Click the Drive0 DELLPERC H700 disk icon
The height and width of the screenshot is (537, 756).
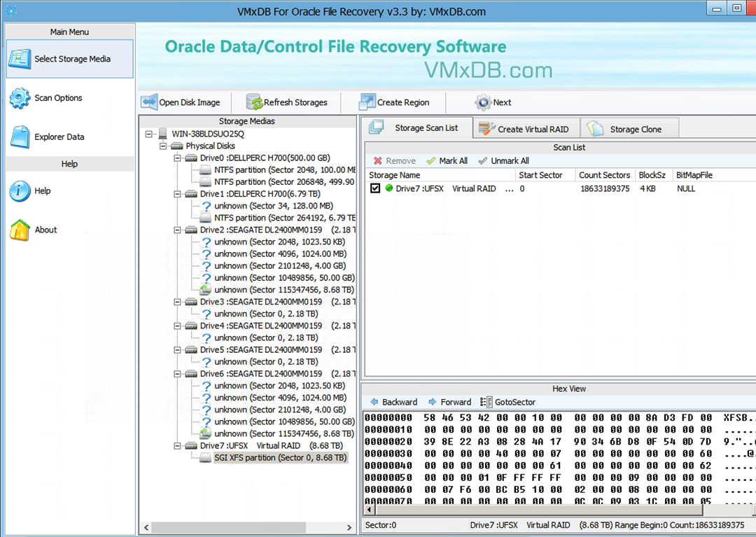click(x=191, y=158)
